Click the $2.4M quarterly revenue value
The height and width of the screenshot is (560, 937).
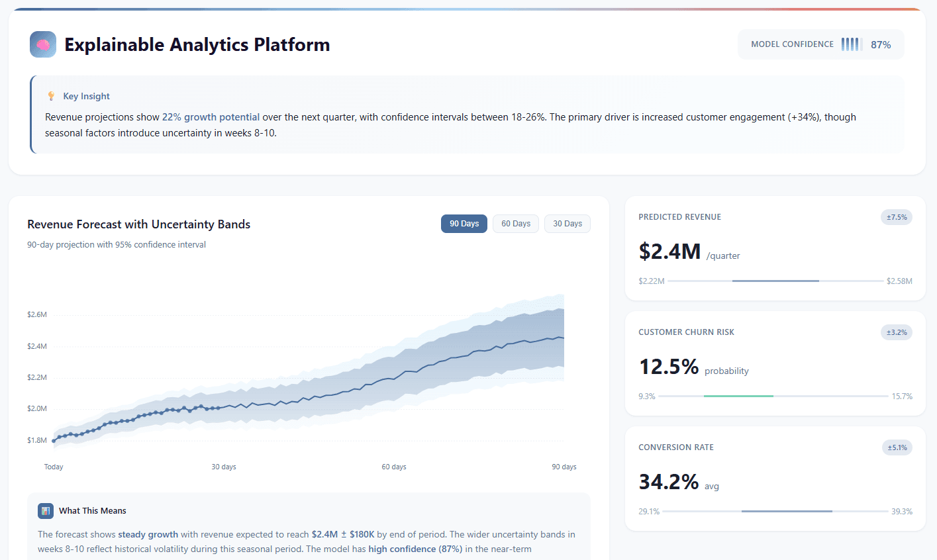tap(669, 252)
